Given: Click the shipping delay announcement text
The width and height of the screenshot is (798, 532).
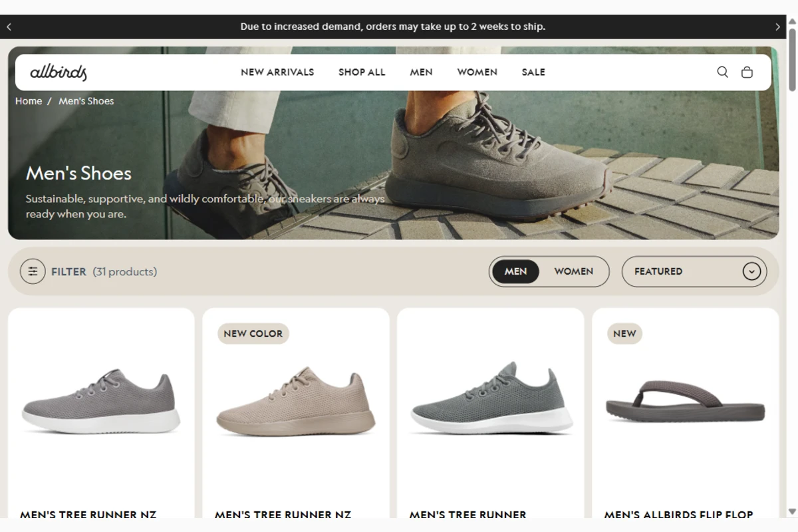Looking at the screenshot, I should point(393,27).
